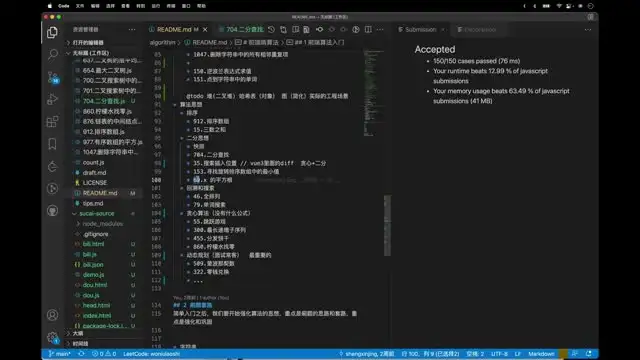Viewport: 640px width, 360px height.
Task: Open the Run and Debug view
Action: (52, 99)
